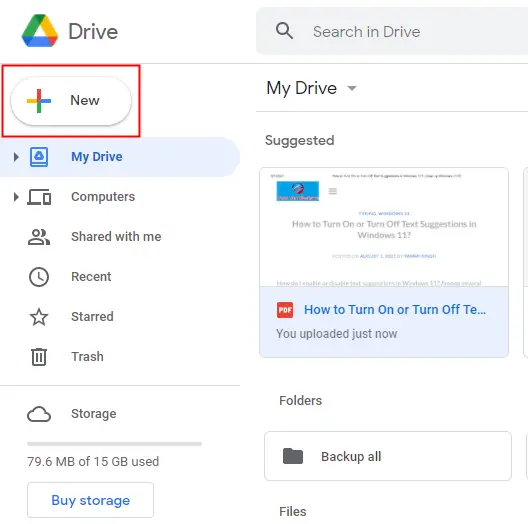Click the Google Drive logo
This screenshot has height=524, width=528.
pyautogui.click(x=40, y=31)
